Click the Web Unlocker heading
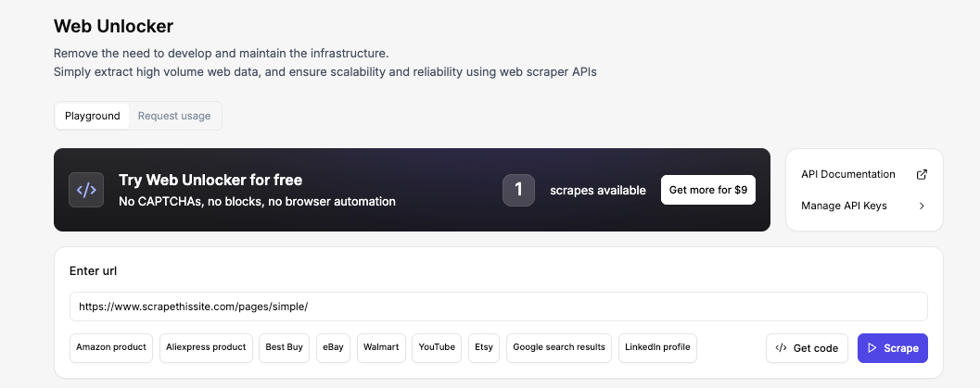The image size is (980, 388). click(x=114, y=26)
